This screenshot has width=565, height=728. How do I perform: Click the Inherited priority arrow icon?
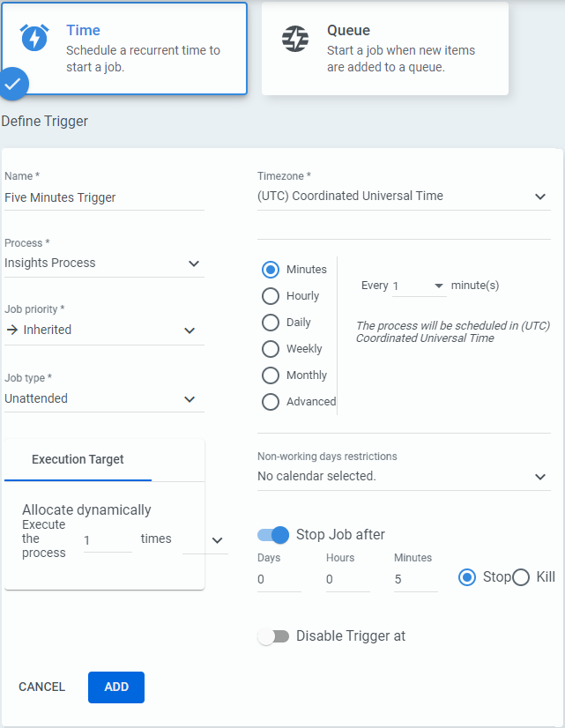(x=11, y=330)
